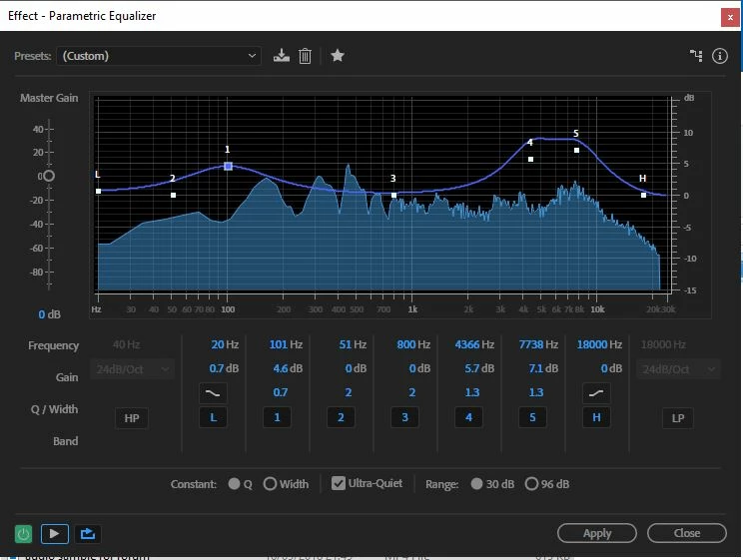Select 30 dB range option
Viewport: 743px width, 560px height.
476,484
